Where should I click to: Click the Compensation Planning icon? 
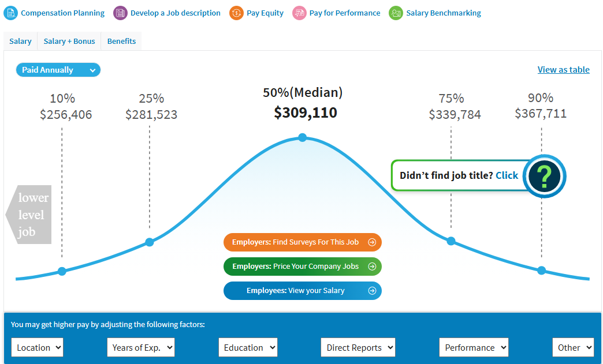point(11,13)
